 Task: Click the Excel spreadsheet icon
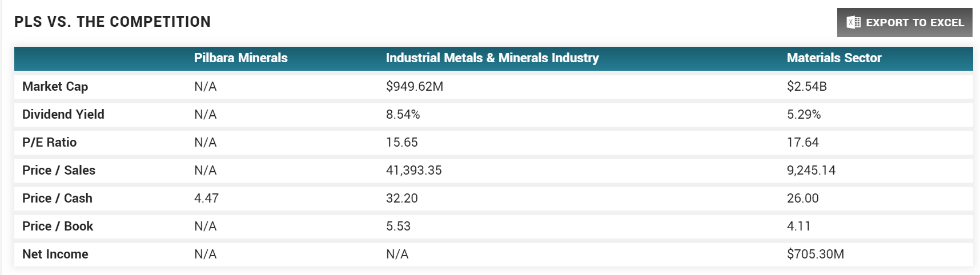click(x=853, y=23)
